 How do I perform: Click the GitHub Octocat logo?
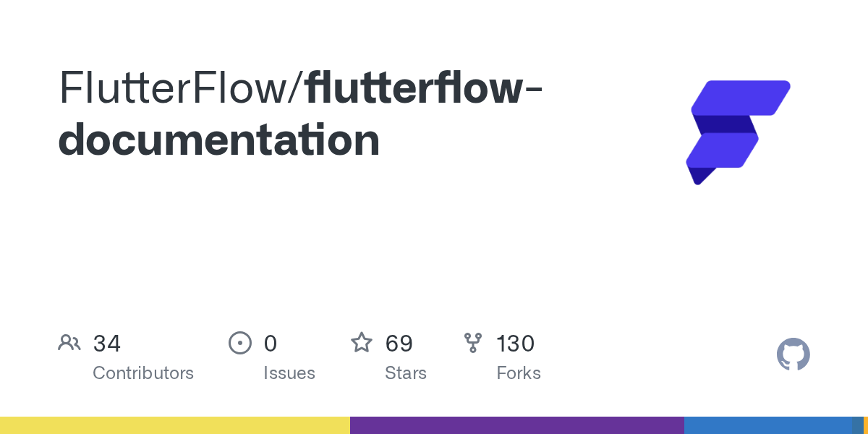coord(793,354)
